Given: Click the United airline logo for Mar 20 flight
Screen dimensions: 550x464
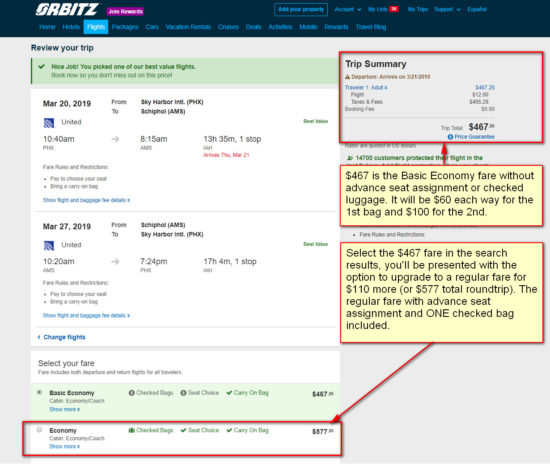Looking at the screenshot, I should [x=49, y=123].
